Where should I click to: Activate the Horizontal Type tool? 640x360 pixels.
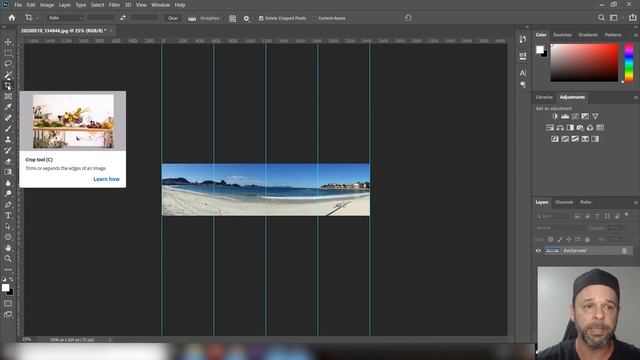tap(8, 215)
